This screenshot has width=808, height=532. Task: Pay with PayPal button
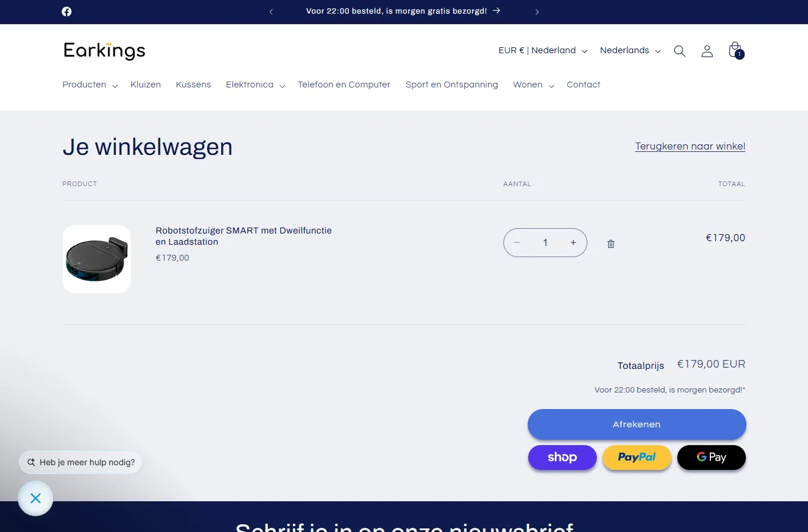(637, 458)
